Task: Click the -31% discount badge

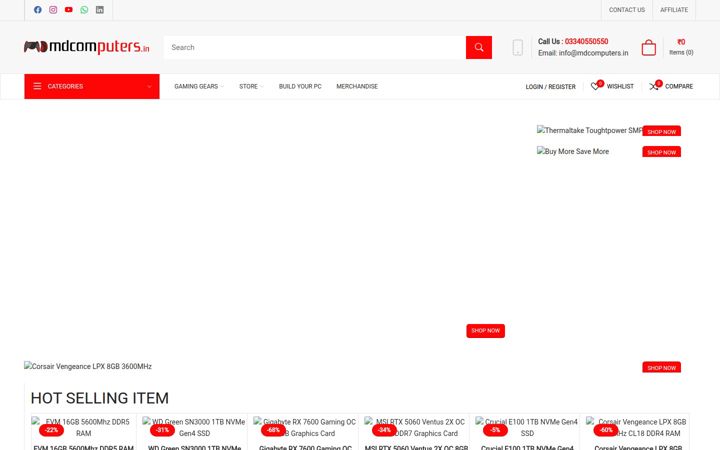Action: [x=163, y=430]
